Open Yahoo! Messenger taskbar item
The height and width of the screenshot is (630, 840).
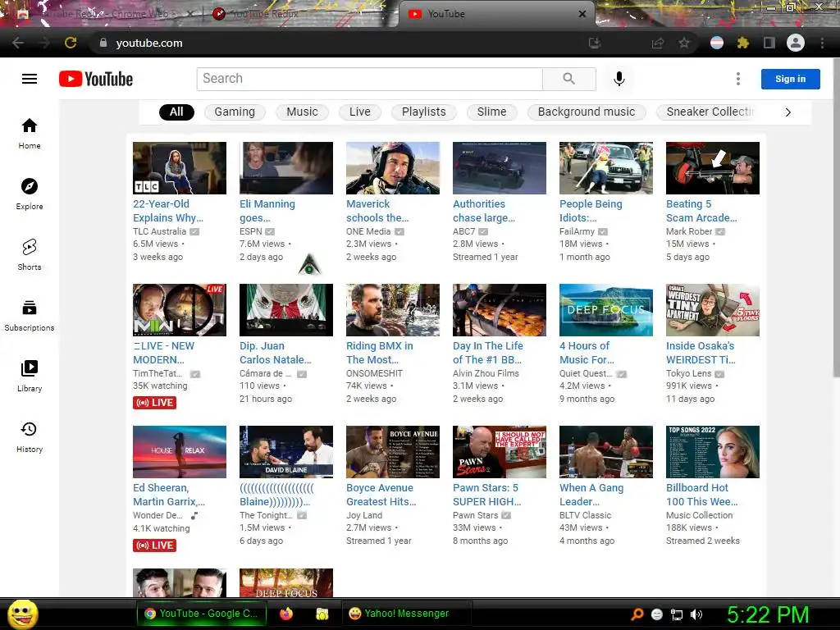pos(407,614)
